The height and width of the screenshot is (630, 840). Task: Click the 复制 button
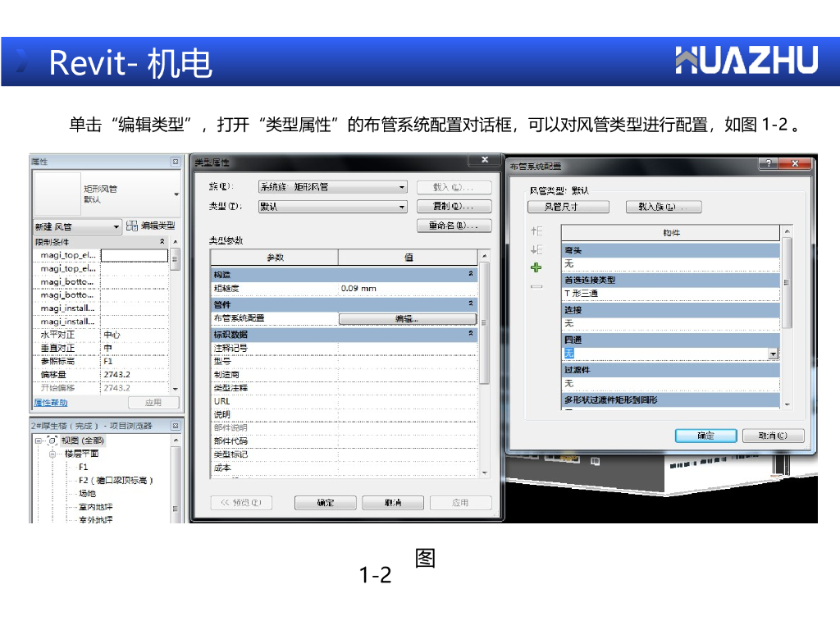pyautogui.click(x=454, y=206)
